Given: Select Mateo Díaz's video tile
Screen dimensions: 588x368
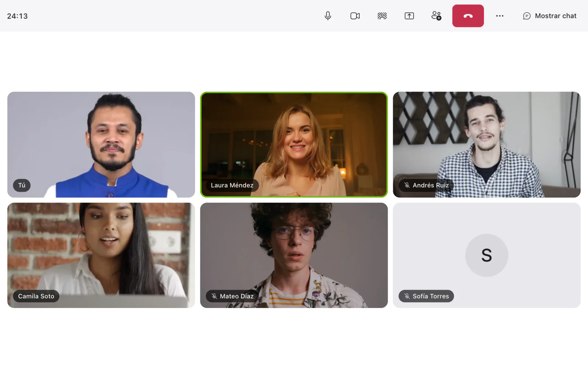Looking at the screenshot, I should coord(294,255).
